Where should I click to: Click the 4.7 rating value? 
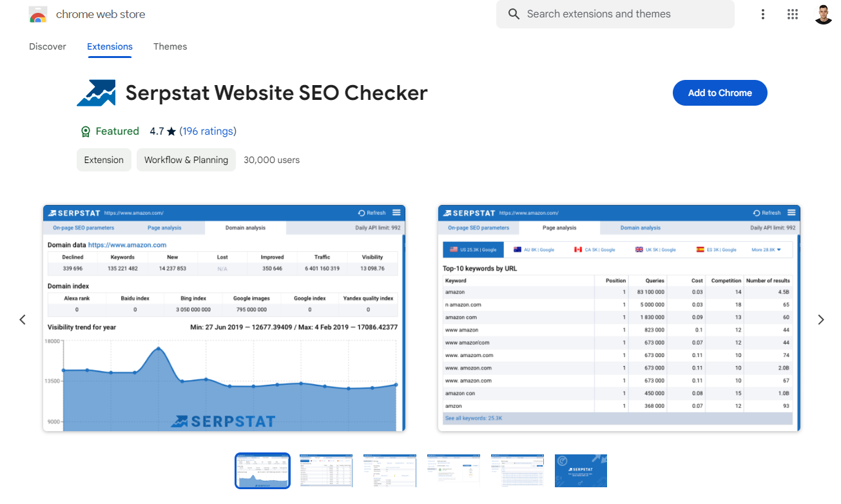tap(157, 131)
